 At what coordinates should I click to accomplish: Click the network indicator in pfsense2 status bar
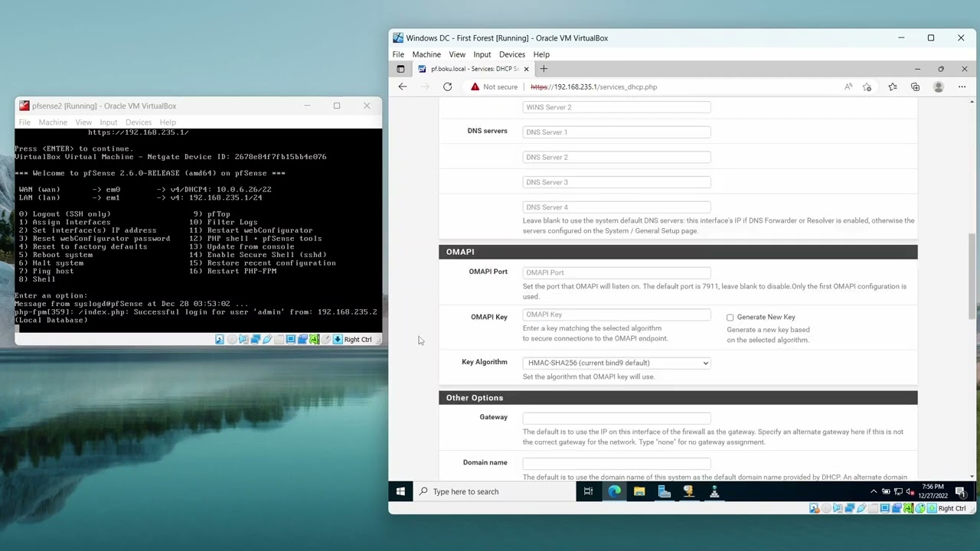(x=255, y=339)
